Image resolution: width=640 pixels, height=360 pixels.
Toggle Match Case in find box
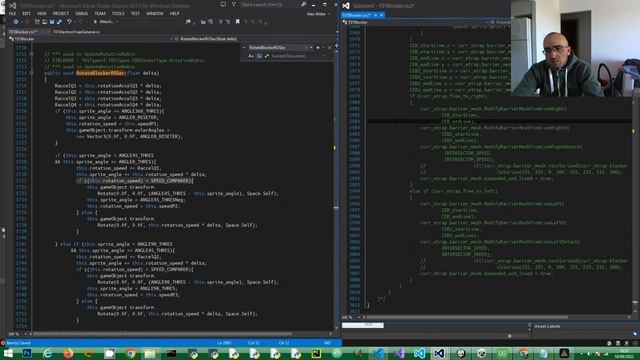coord(251,56)
